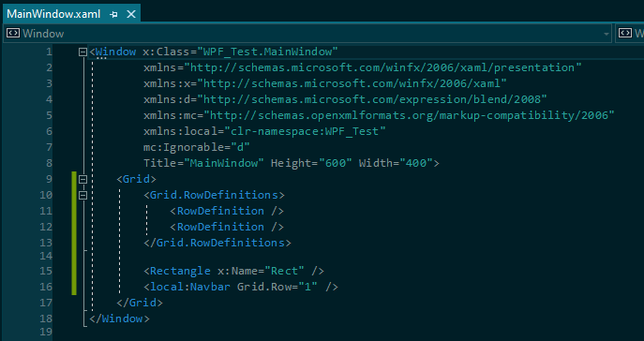Image resolution: width=644 pixels, height=341 pixels.
Task: Select the MainWindow.xaml tab
Action: coord(53,14)
